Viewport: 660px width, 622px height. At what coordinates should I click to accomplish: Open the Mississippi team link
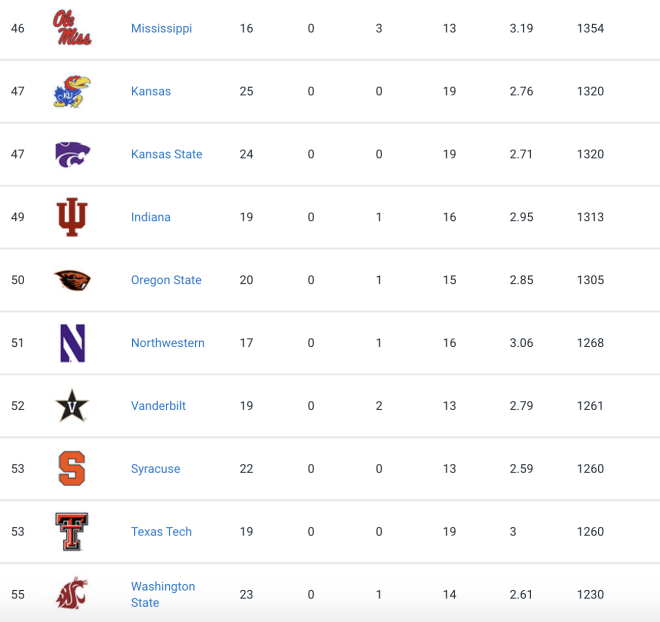(x=161, y=29)
